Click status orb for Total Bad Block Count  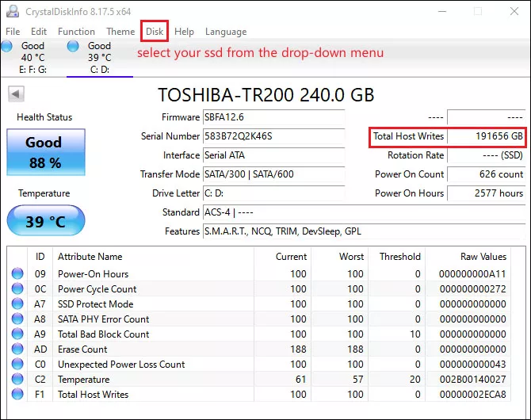pyautogui.click(x=17, y=334)
